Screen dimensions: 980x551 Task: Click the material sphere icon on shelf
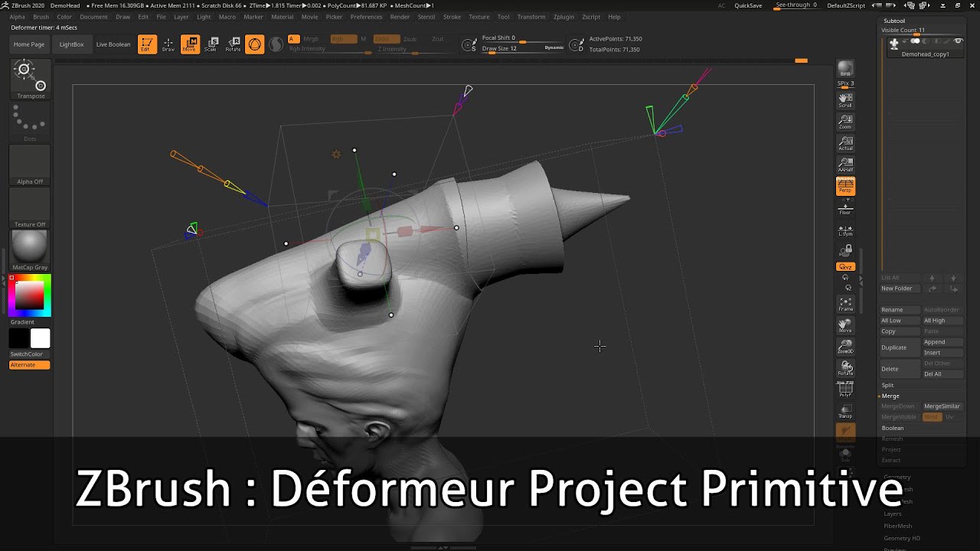click(276, 44)
